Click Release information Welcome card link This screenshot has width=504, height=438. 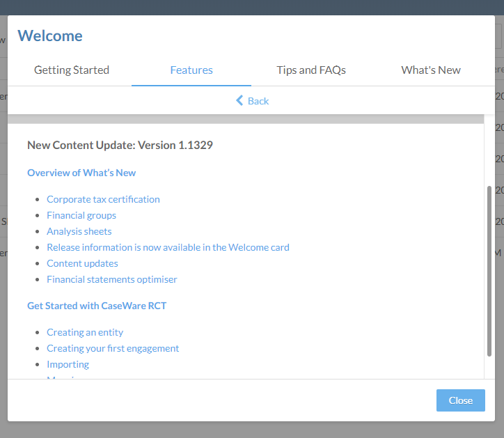click(168, 247)
